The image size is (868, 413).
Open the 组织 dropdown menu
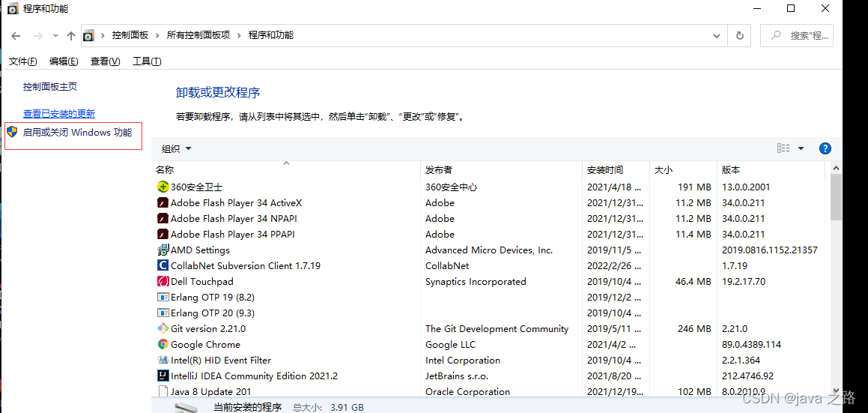click(177, 148)
